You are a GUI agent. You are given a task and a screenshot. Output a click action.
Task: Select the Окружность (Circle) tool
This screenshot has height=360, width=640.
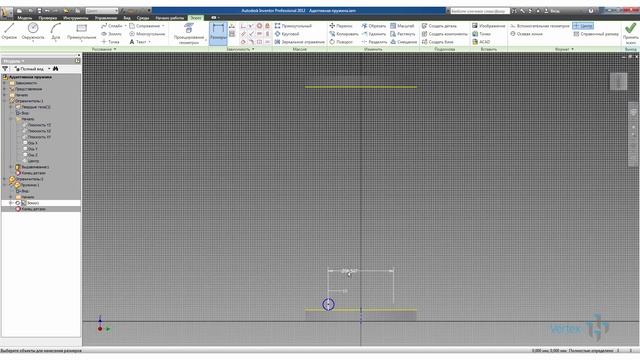pos(33,31)
